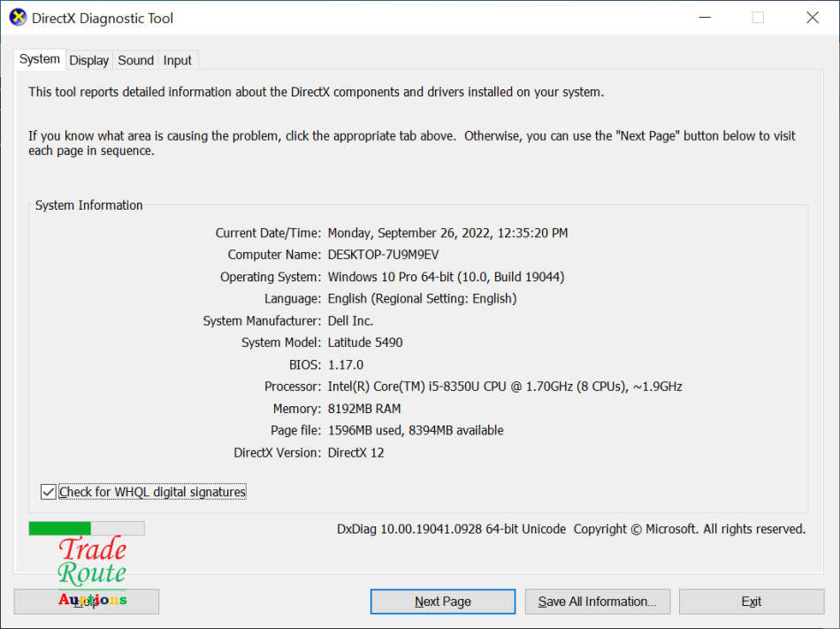Click the System Information section heading
The height and width of the screenshot is (629, 840).
click(88, 204)
